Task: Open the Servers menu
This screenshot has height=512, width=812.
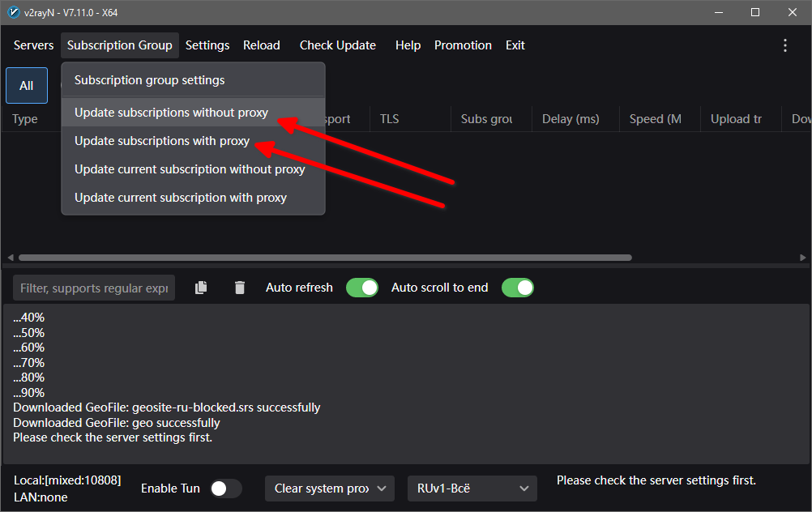Action: click(x=34, y=45)
